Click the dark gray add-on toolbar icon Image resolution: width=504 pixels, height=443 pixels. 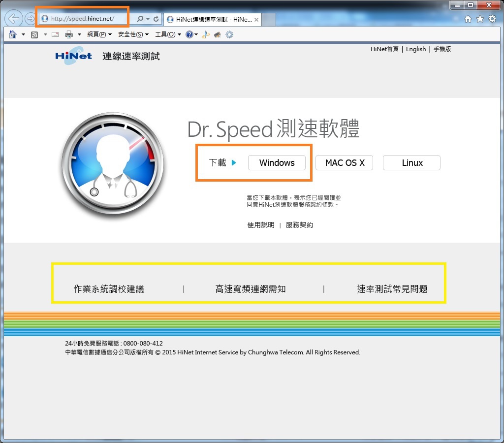click(x=218, y=35)
